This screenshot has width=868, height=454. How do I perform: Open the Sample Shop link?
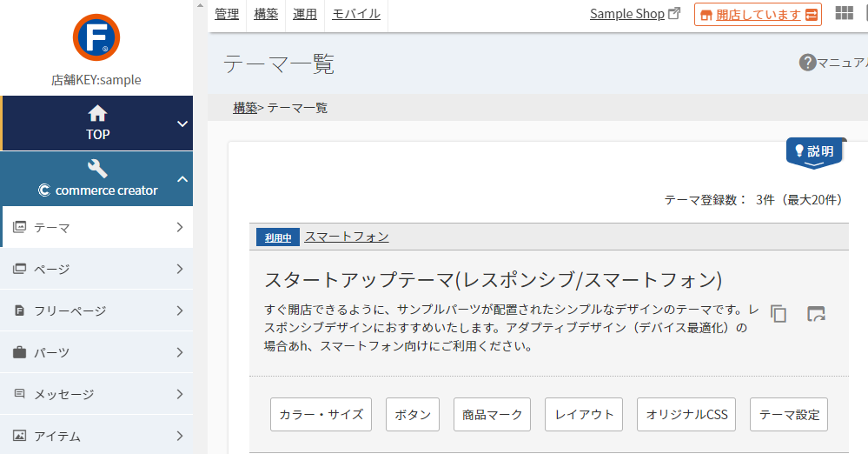626,14
